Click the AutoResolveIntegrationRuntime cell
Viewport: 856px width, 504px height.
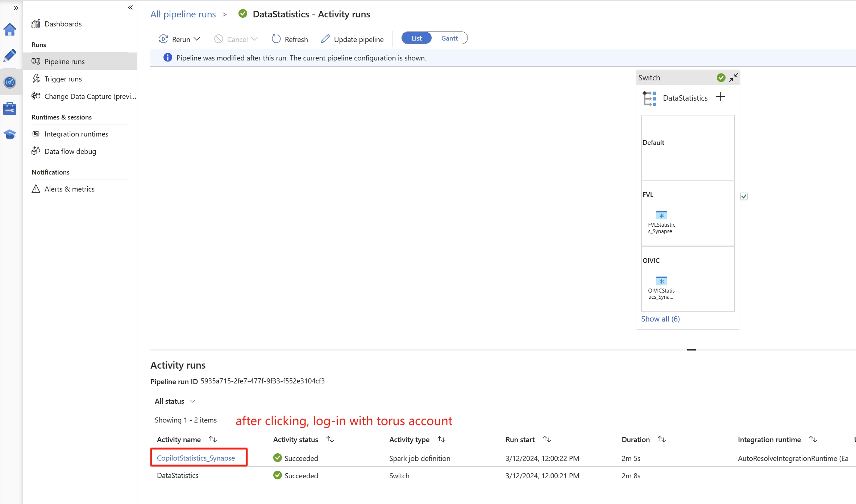(793, 458)
